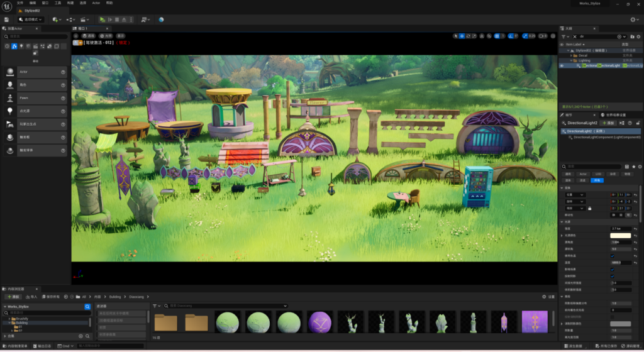Click the green Play button in toolbar
644x352 pixels.
(103, 19)
